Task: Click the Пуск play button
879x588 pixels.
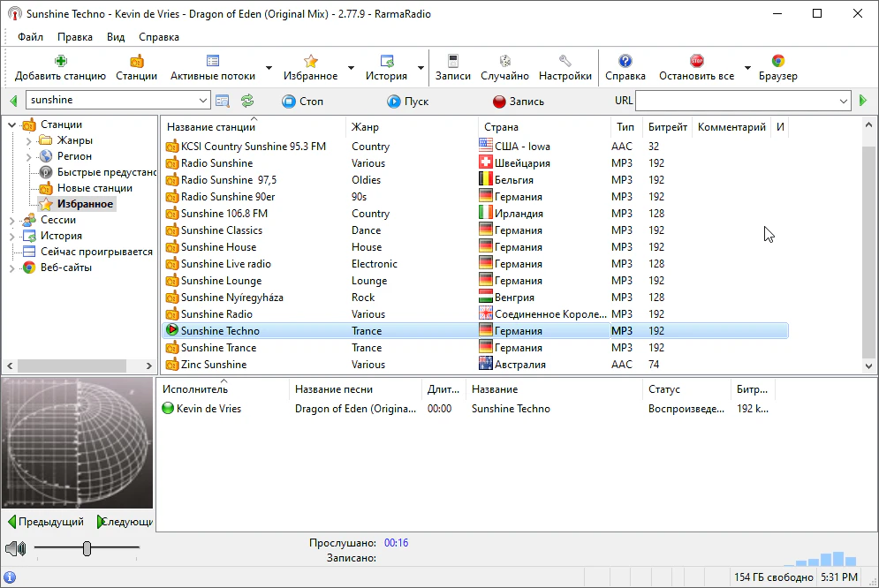Action: (x=407, y=102)
